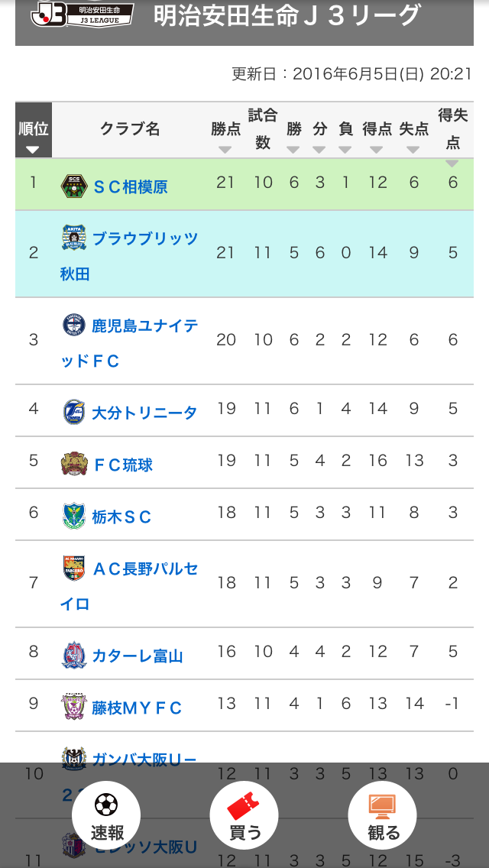Select the SC相模原 first-place row

click(244, 184)
